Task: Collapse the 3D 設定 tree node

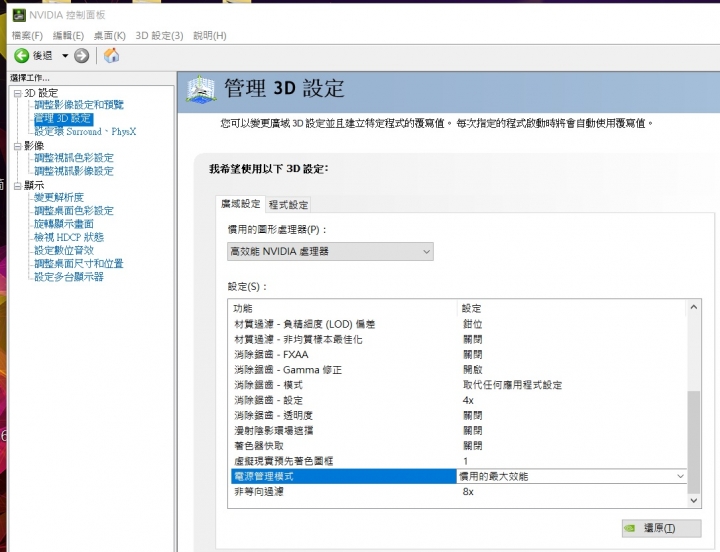Action: [17, 93]
